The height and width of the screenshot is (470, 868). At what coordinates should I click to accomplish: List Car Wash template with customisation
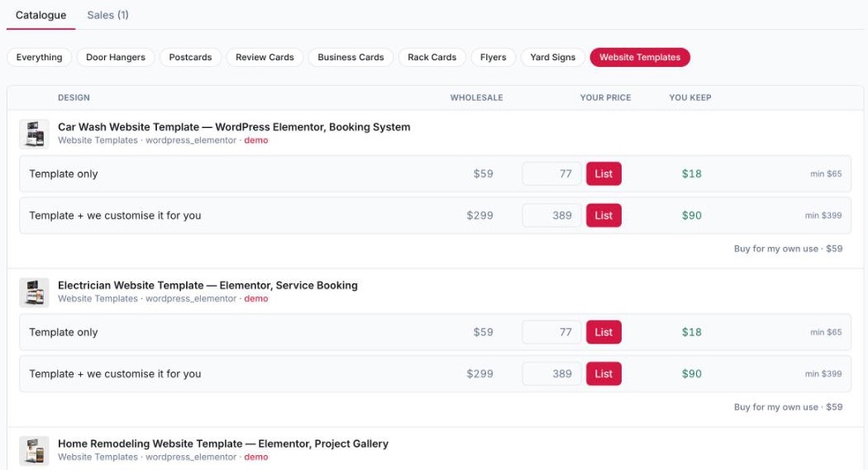coord(604,216)
